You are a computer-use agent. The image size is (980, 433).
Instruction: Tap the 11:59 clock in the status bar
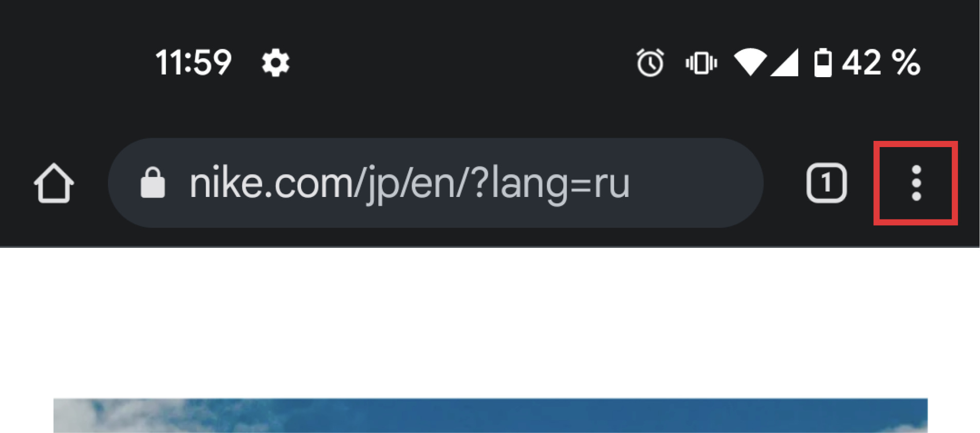[194, 63]
